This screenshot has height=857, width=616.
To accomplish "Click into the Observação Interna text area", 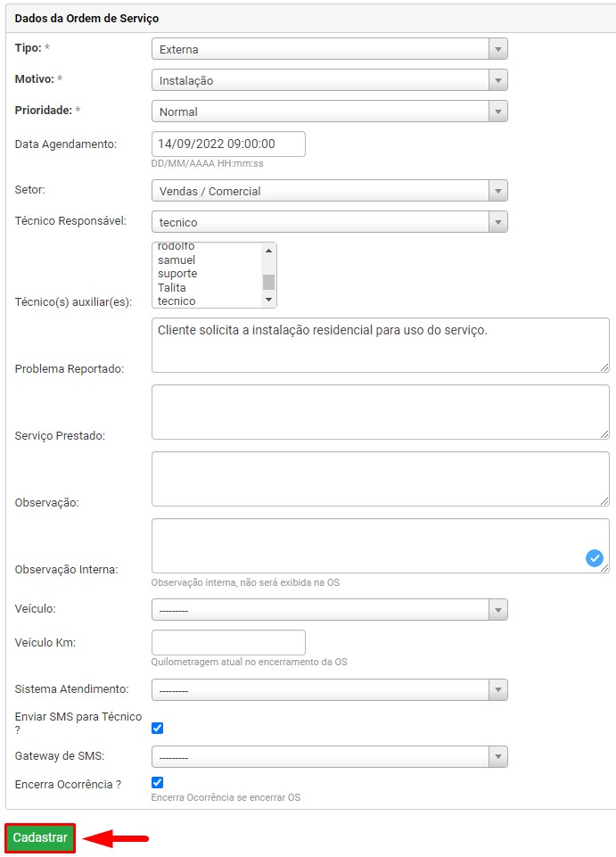I will [381, 546].
